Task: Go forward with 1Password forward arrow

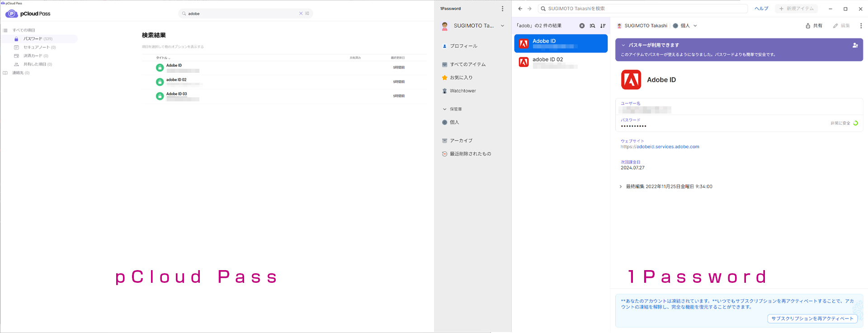Action: pyautogui.click(x=529, y=9)
